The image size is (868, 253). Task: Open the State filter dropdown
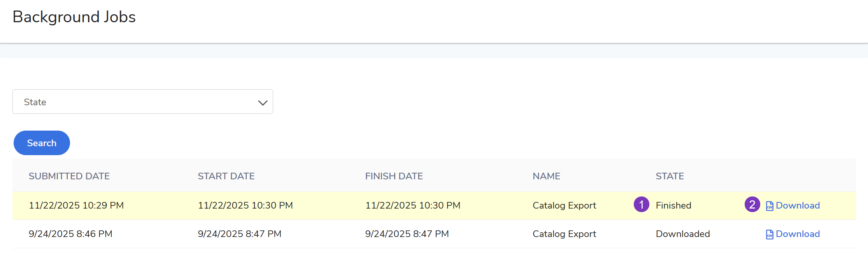click(x=142, y=102)
